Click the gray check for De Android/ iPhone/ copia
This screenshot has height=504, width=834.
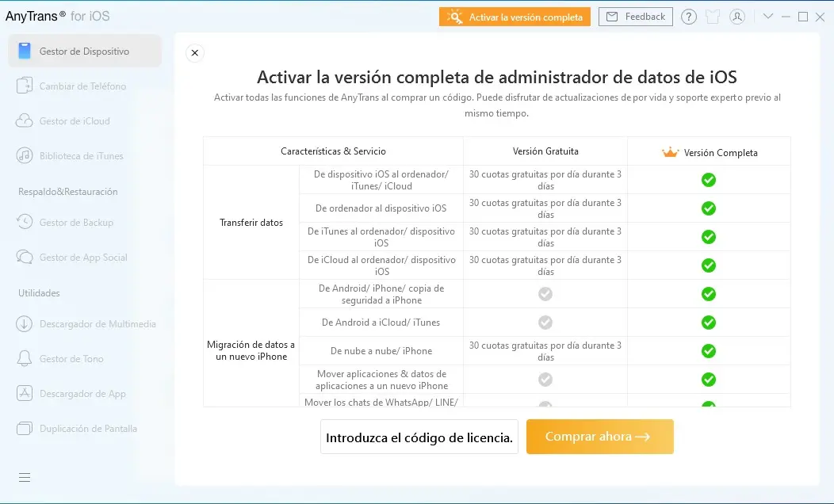pyautogui.click(x=545, y=294)
